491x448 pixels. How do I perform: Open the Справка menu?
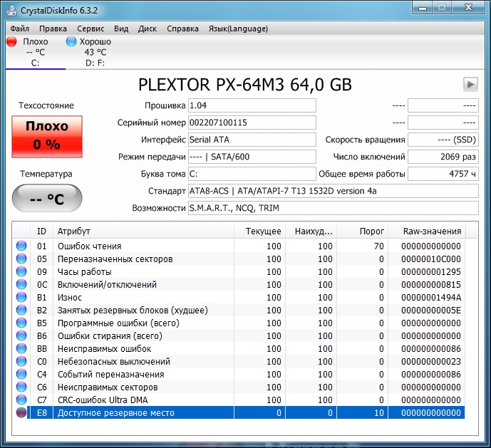[x=182, y=28]
